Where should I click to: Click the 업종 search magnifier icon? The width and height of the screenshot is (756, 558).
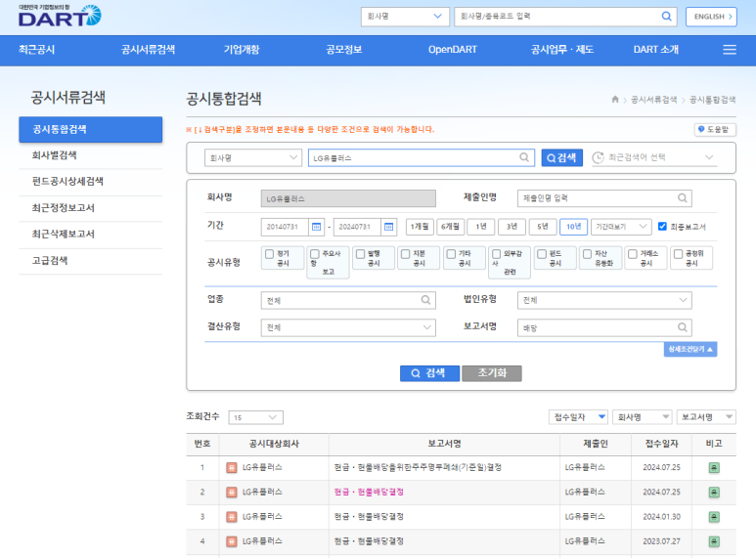point(425,300)
